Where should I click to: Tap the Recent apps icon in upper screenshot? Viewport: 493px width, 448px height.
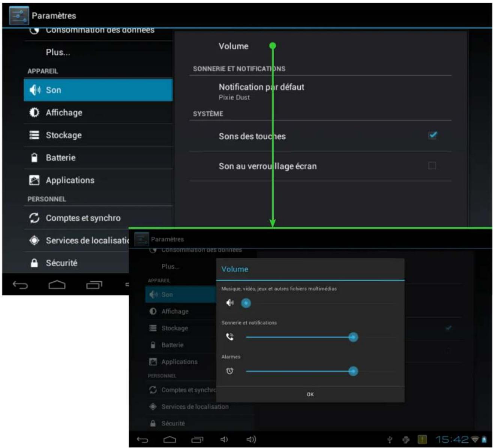[94, 285]
